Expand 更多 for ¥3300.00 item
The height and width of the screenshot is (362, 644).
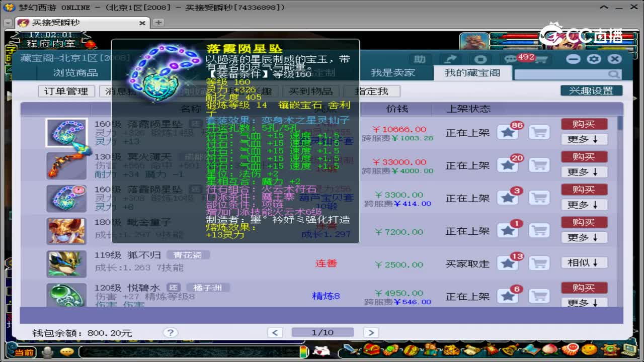(584, 205)
